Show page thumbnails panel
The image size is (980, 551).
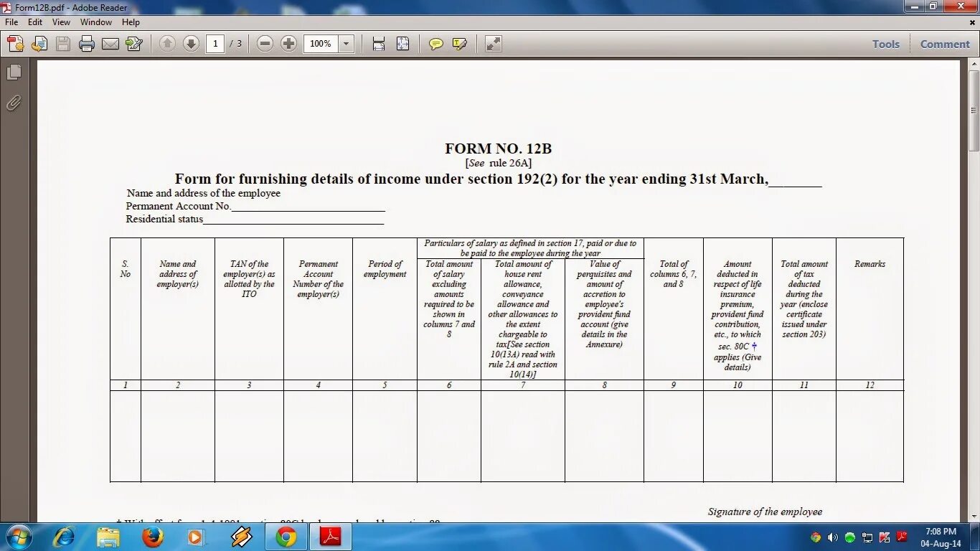14,72
